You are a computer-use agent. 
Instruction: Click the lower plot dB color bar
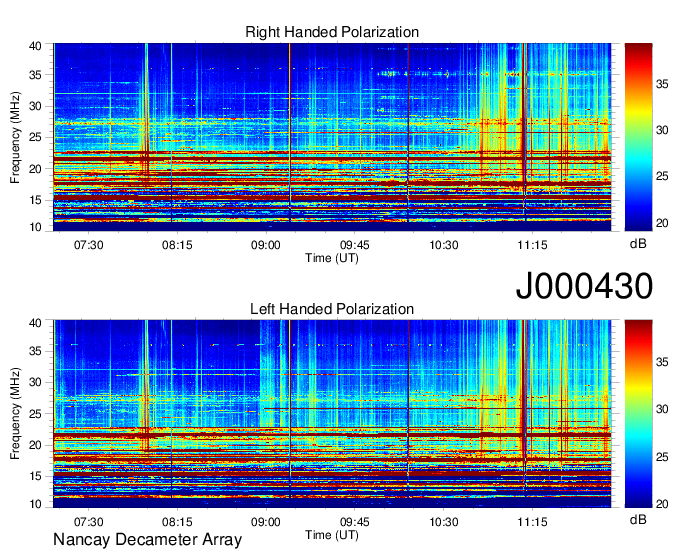(x=638, y=414)
